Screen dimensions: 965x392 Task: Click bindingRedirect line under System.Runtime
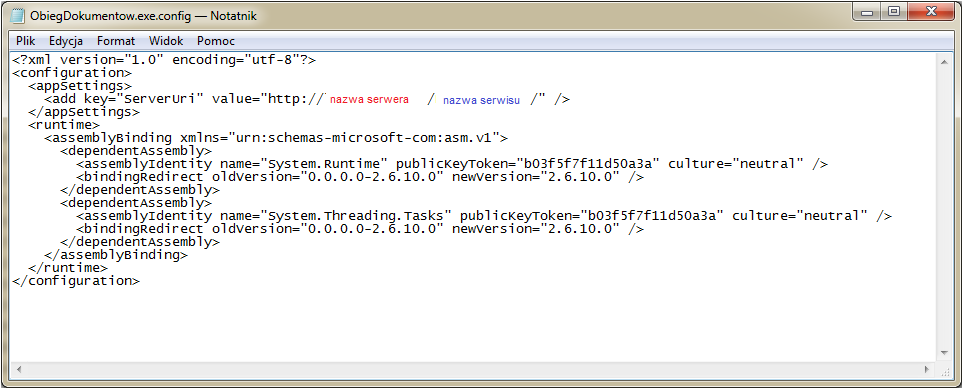pyautogui.click(x=360, y=177)
